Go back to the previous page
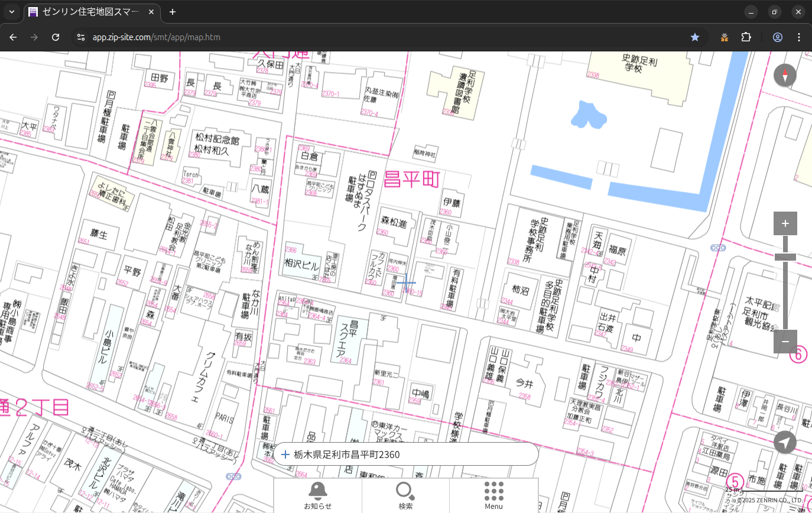 [x=13, y=37]
